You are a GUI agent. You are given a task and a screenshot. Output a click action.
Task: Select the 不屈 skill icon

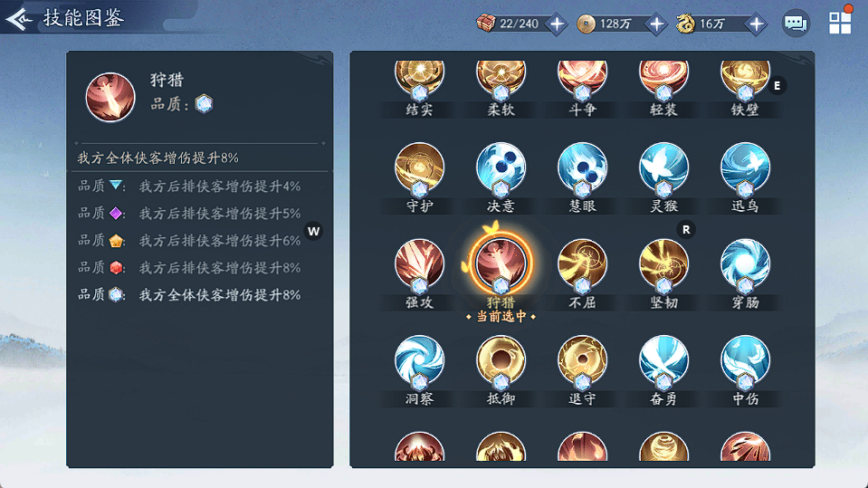coord(582,264)
